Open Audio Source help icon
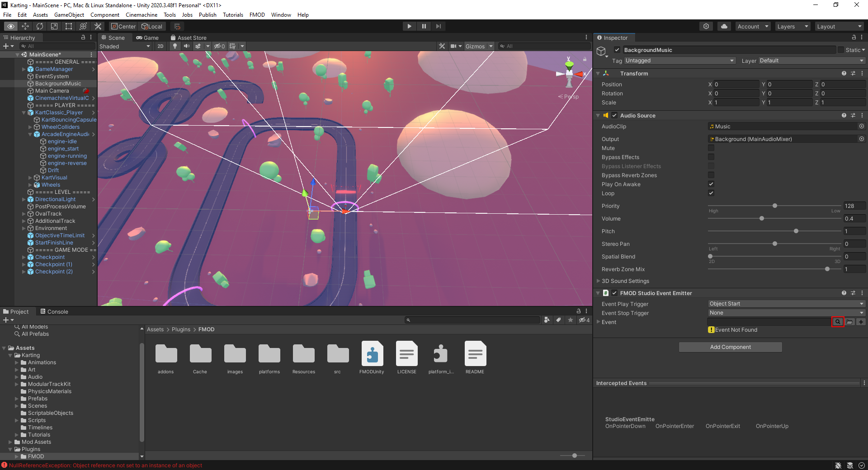This screenshot has height=470, width=868. click(844, 115)
